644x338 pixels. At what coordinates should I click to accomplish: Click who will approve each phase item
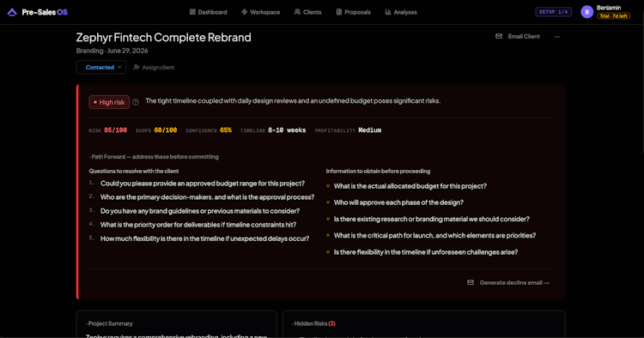pyautogui.click(x=398, y=202)
